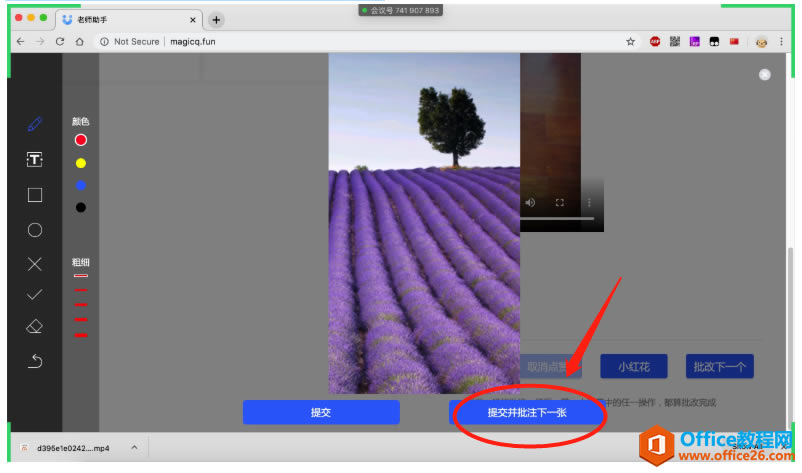
Task: Click the 取消点赞 button
Action: click(550, 366)
